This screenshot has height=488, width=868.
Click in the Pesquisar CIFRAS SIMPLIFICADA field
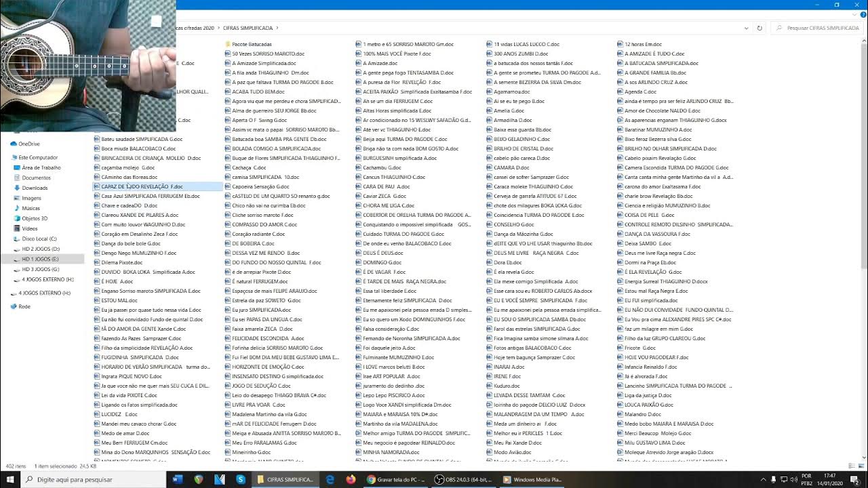[x=818, y=28]
